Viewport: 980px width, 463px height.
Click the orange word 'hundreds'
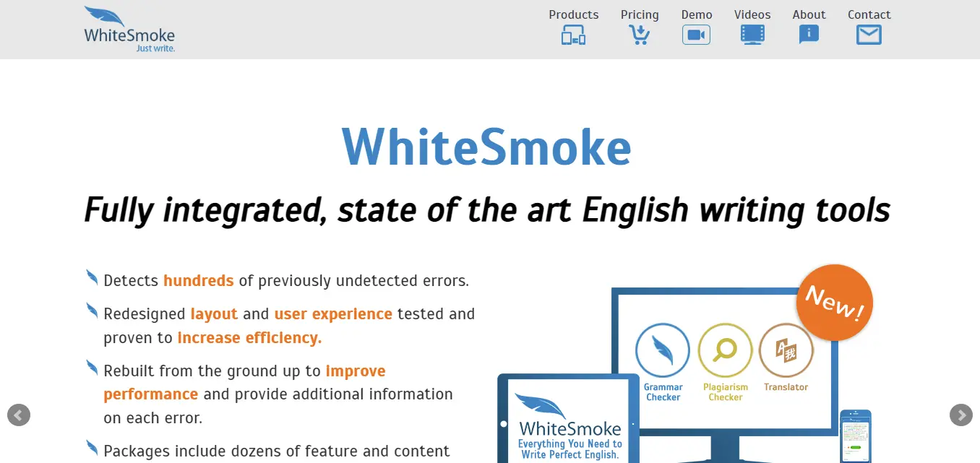coord(199,280)
